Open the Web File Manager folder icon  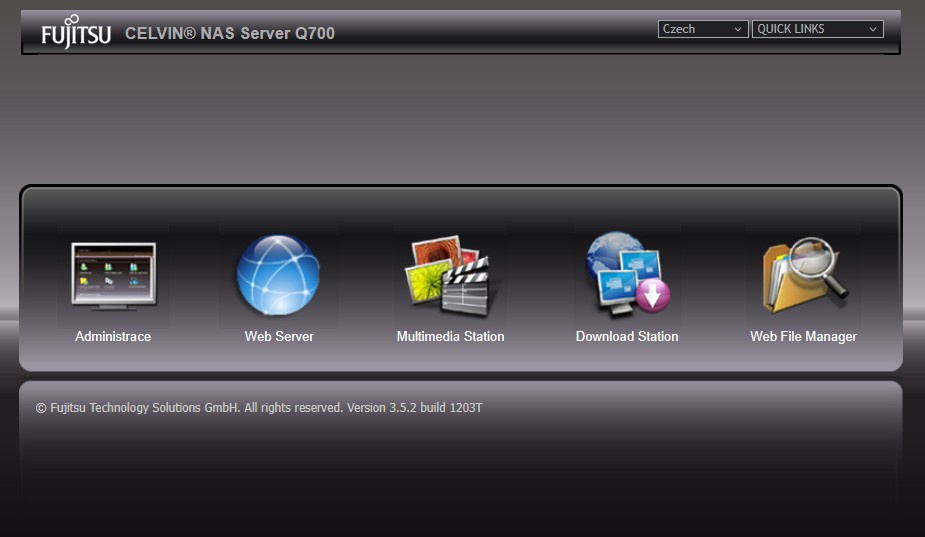tap(805, 275)
